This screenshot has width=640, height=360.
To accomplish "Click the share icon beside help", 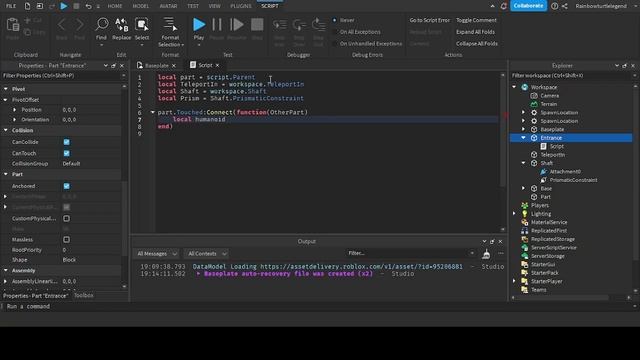I will tap(564, 6).
